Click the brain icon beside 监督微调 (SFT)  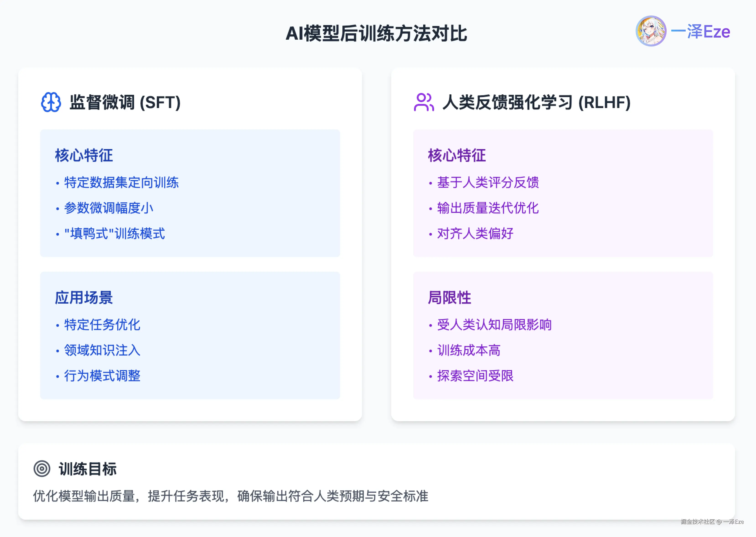[51, 102]
